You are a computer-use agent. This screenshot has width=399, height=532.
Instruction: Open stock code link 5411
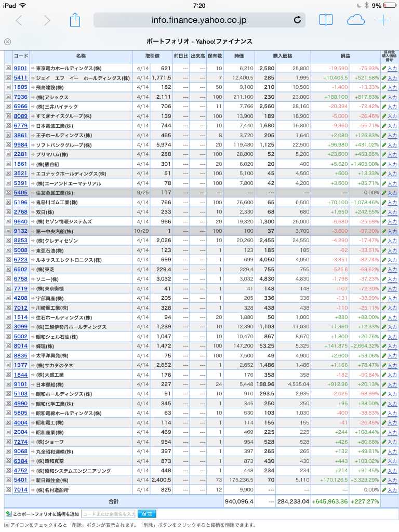click(21, 78)
